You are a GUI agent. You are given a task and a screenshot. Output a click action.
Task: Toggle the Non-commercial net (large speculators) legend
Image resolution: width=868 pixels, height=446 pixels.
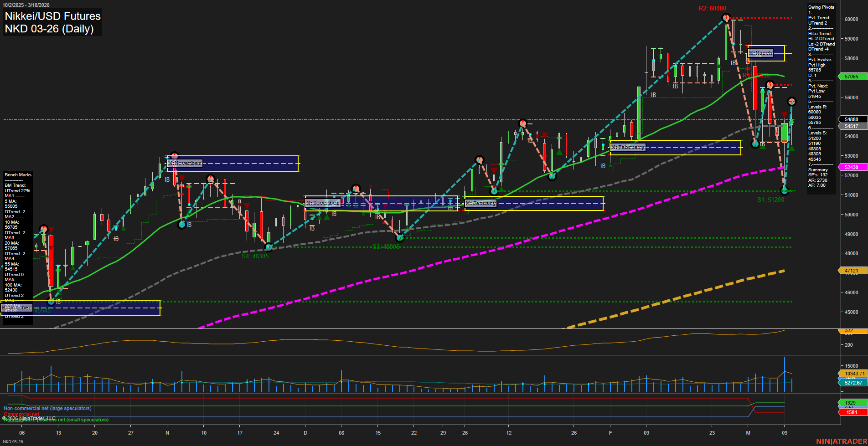47,408
